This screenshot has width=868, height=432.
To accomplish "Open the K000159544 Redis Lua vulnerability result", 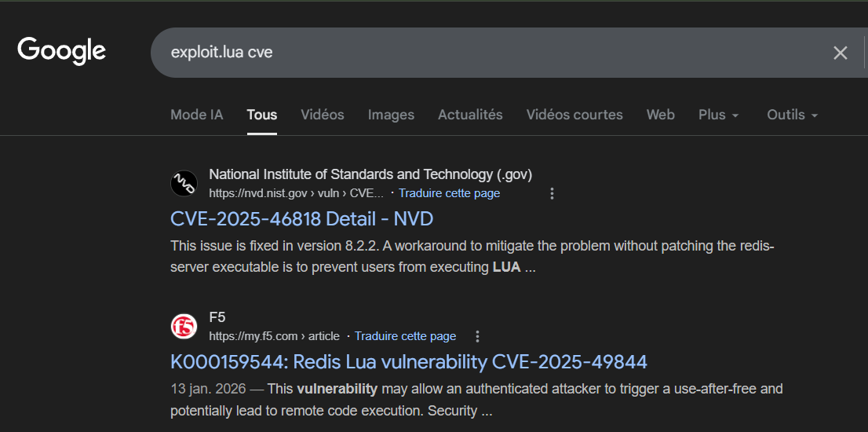I will coord(409,362).
